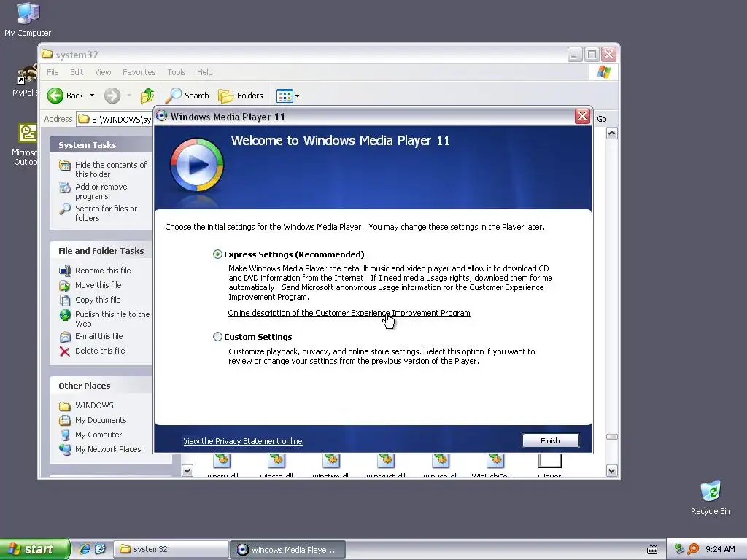The width and height of the screenshot is (747, 560).
Task: Click the red Delete this file icon
Action: (65, 351)
